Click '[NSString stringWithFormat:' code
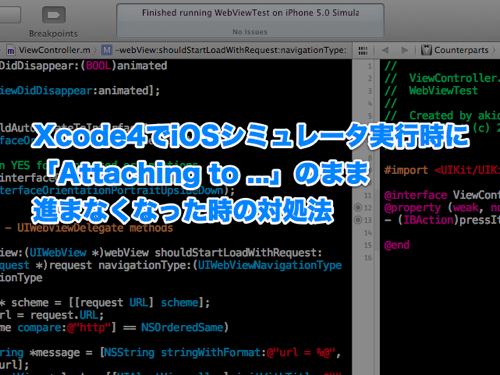Viewport: 500px width, 375px height. tap(183, 352)
